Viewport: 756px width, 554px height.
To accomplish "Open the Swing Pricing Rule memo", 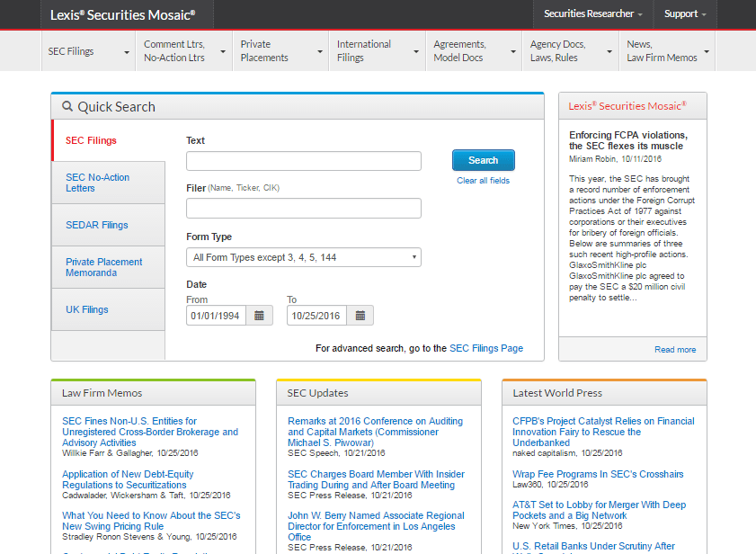I will coord(151,521).
